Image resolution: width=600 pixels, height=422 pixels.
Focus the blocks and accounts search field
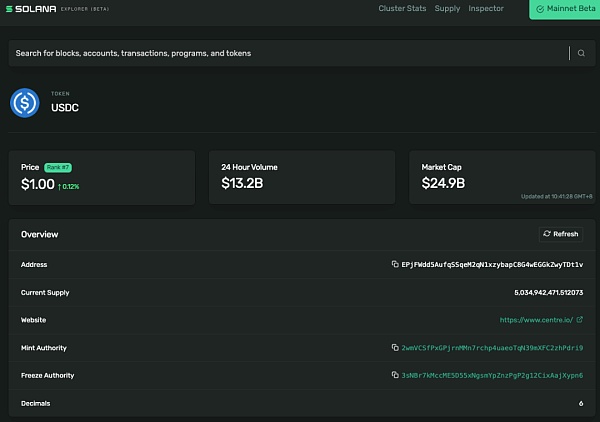pos(280,53)
